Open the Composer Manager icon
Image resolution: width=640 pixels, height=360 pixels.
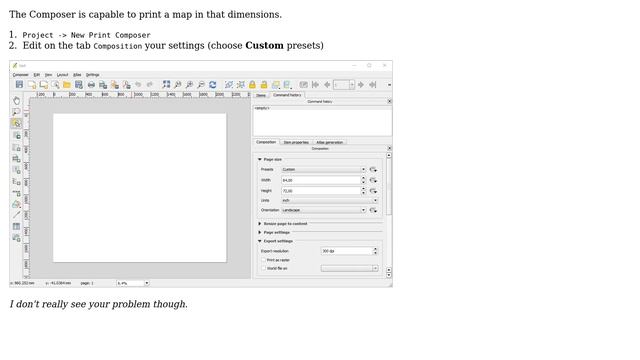pos(55,84)
